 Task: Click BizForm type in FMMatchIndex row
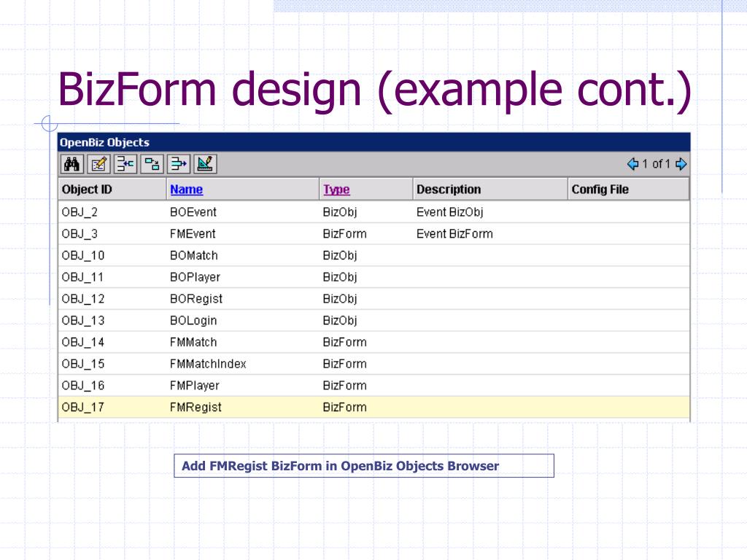[344, 364]
